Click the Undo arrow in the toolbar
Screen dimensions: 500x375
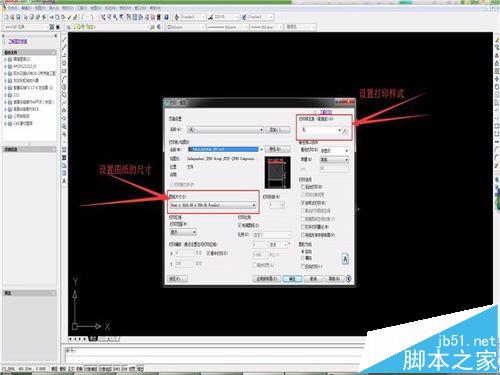84,17
